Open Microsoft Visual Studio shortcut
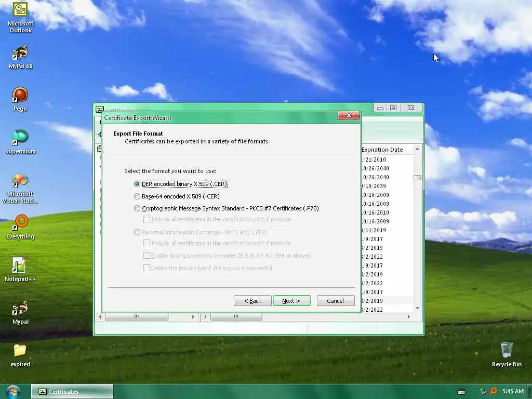532x399 pixels. click(x=20, y=189)
